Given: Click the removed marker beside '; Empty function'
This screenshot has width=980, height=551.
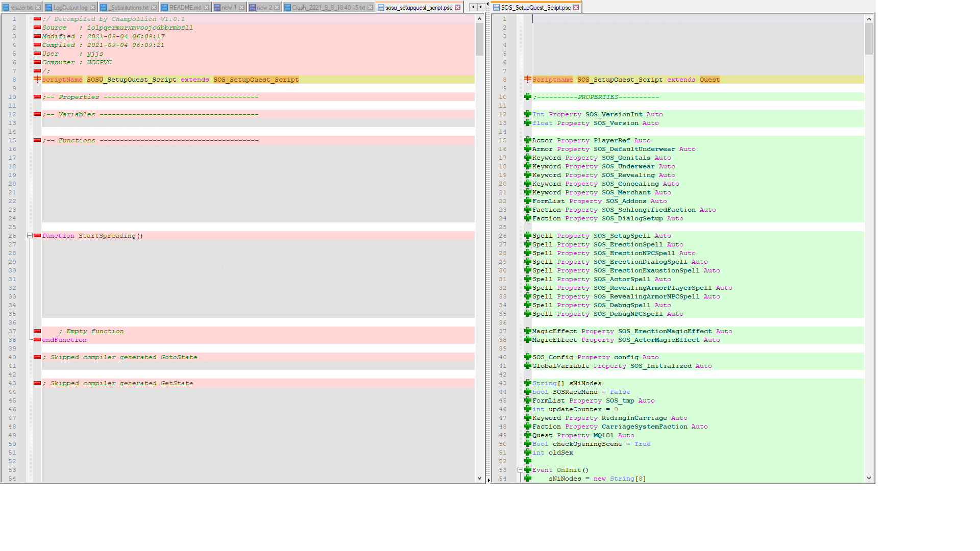Looking at the screenshot, I should click(37, 331).
